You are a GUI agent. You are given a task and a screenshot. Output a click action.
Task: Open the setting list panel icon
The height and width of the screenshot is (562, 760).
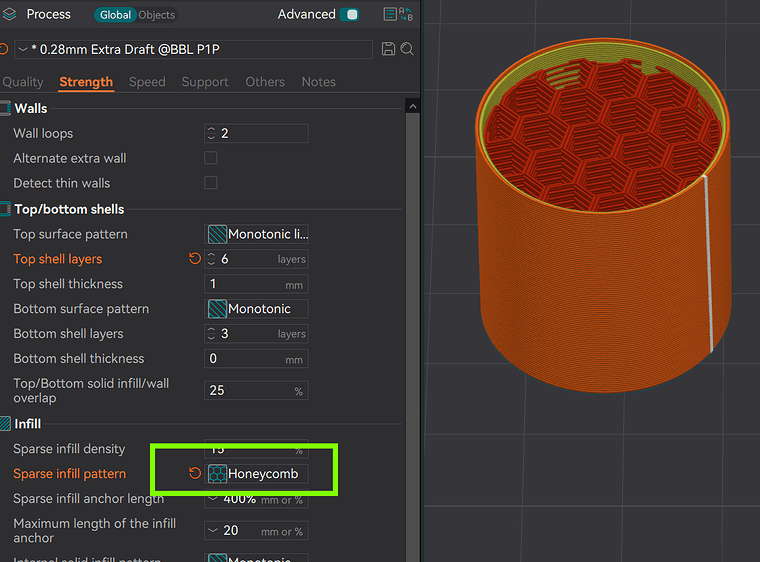point(390,14)
